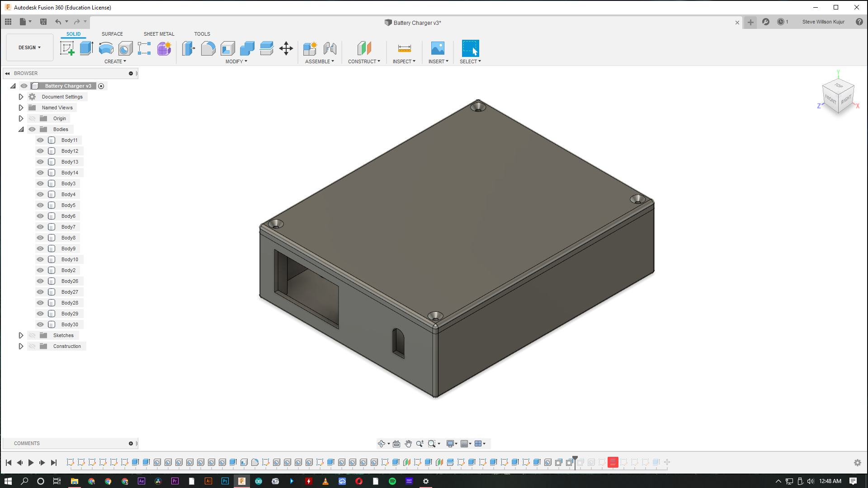Open Spotify from the taskbar
Viewport: 868px width, 488px height.
(392, 481)
